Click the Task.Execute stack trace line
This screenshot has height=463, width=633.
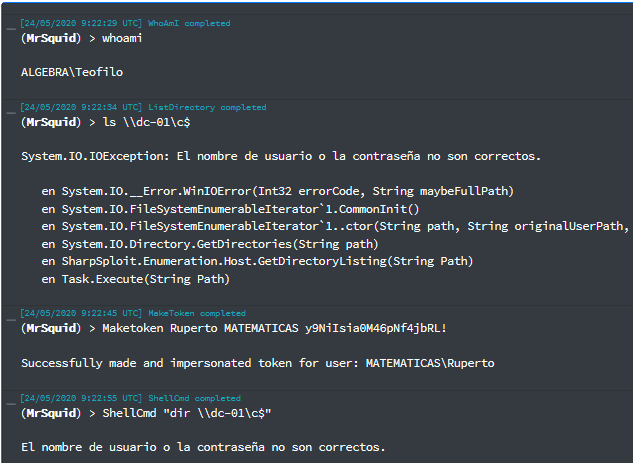[x=136, y=279]
